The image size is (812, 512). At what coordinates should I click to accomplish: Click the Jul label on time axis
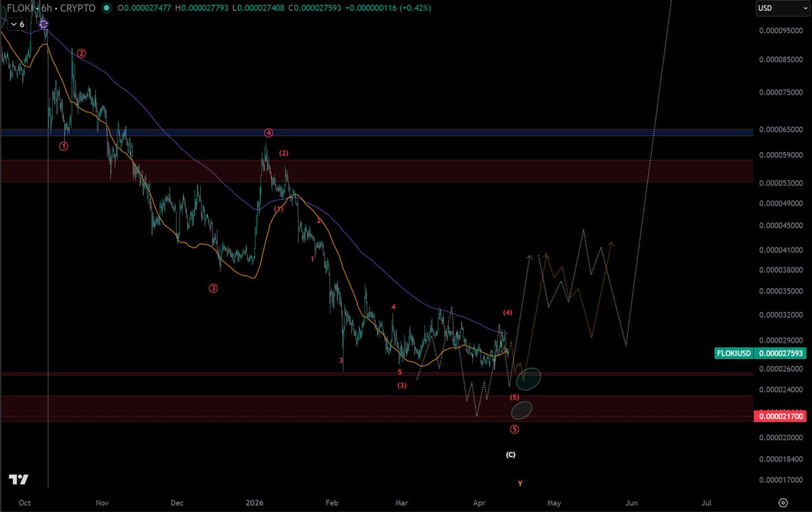pos(706,503)
